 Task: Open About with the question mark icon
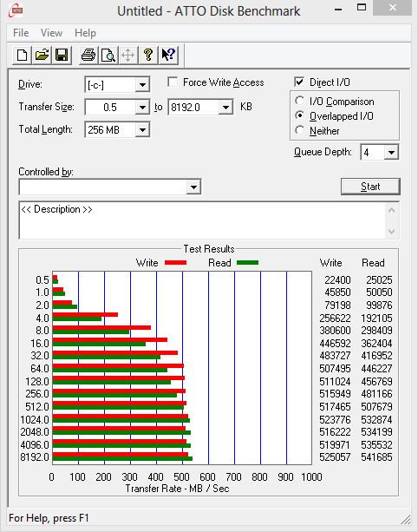point(148,55)
